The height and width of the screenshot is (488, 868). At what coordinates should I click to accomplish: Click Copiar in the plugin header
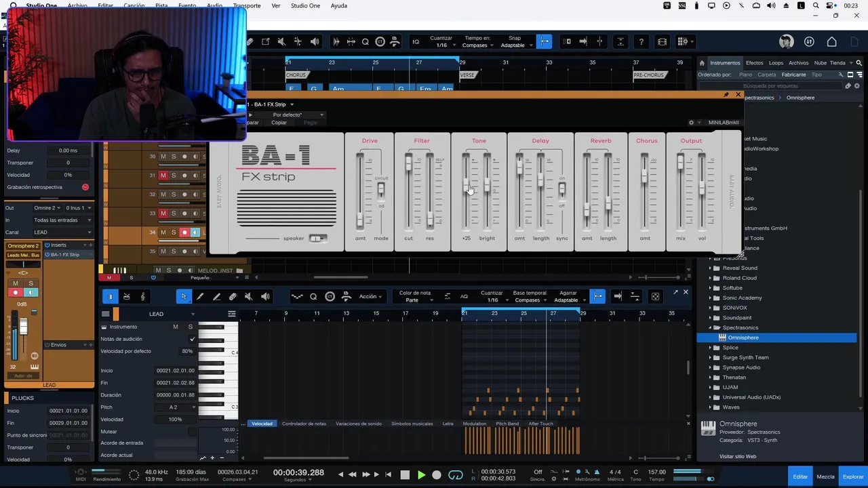click(279, 123)
